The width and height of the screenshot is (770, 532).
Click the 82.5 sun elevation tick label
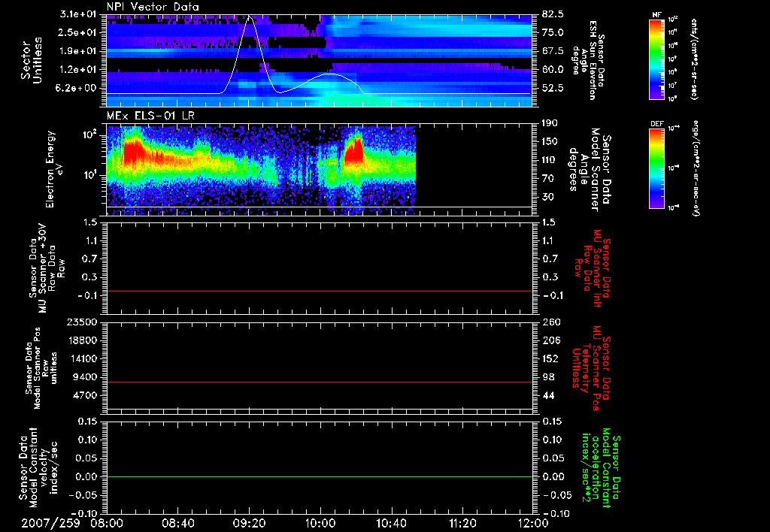click(x=553, y=14)
